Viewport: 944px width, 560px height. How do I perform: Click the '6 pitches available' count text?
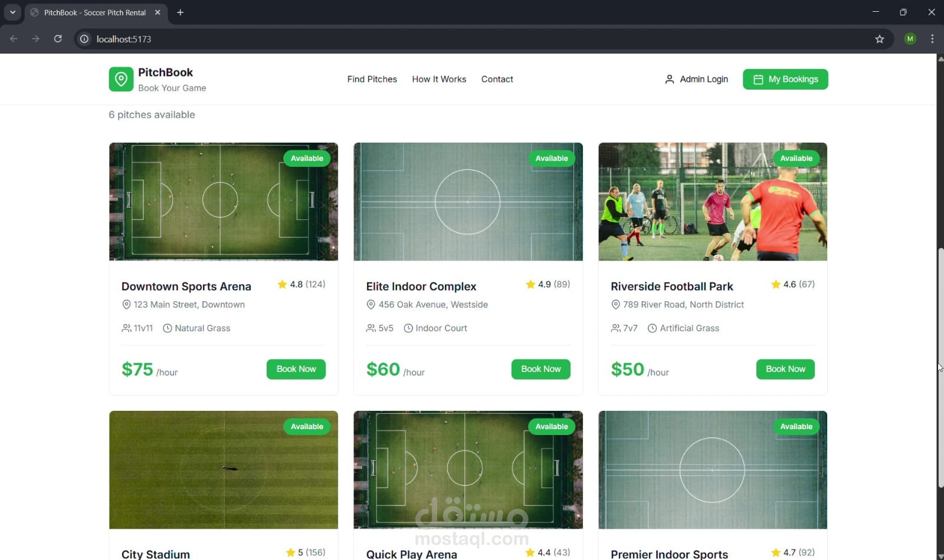tap(152, 115)
